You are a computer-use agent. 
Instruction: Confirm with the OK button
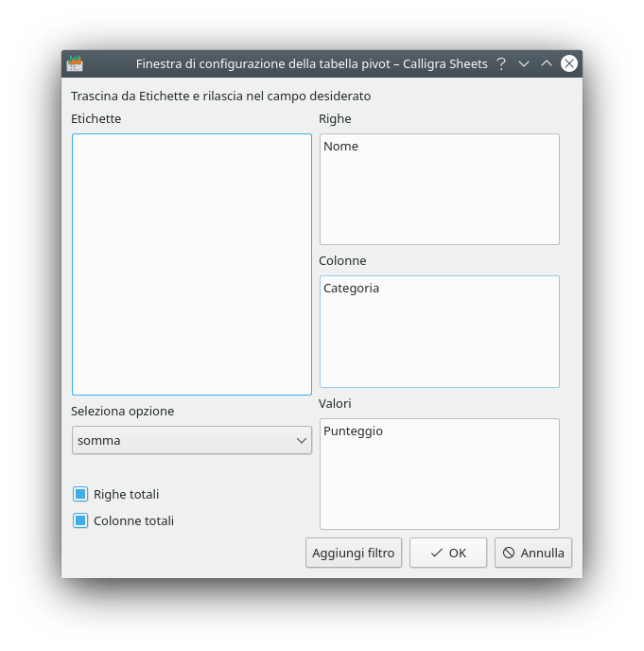(x=448, y=554)
